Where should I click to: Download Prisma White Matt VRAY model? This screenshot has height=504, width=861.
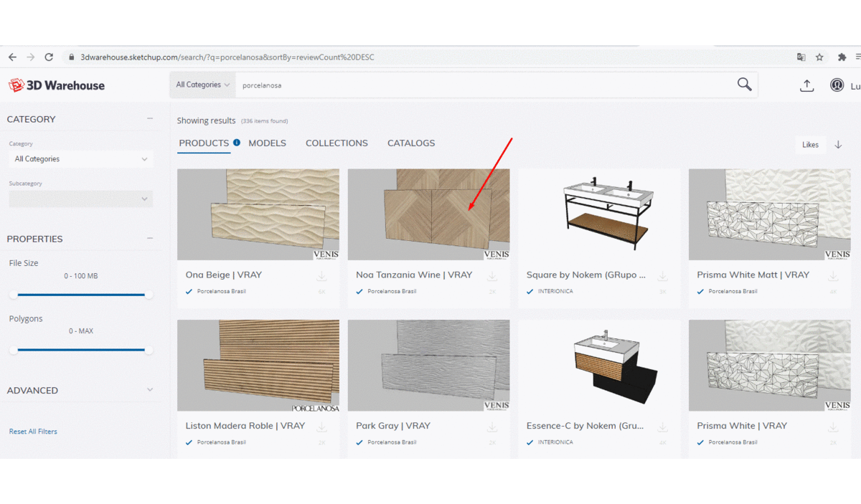pos(833,276)
